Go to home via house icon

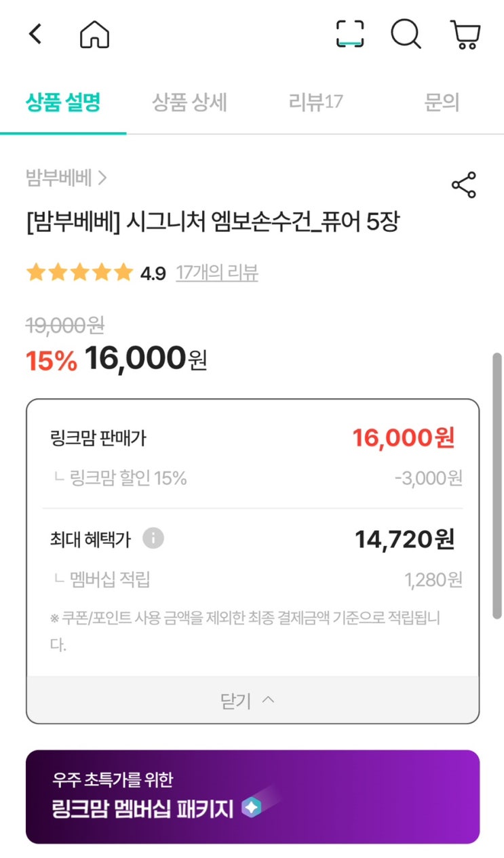pyautogui.click(x=94, y=35)
